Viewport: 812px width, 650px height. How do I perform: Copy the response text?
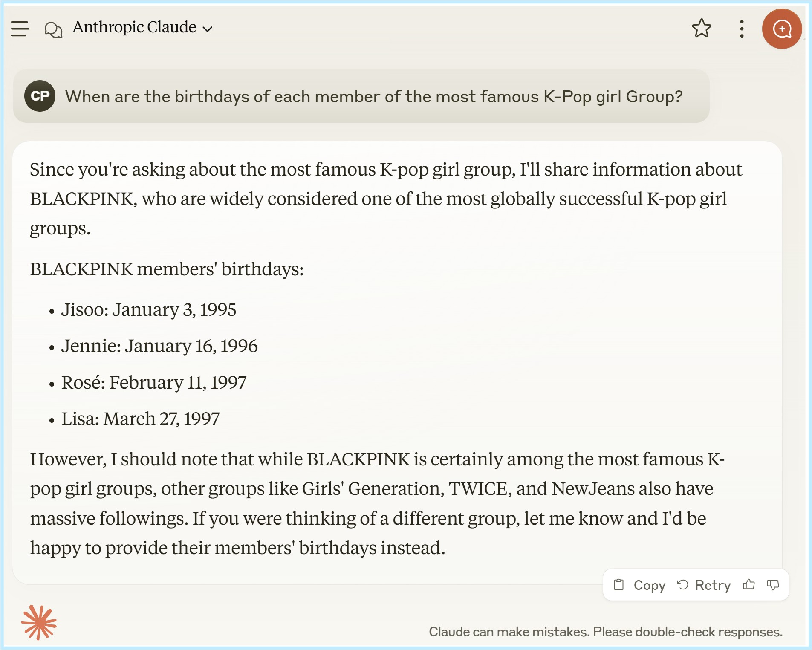pos(639,585)
